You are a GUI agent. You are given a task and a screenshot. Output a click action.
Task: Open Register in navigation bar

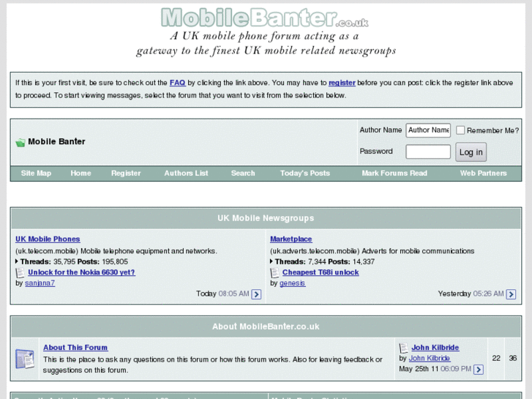pyautogui.click(x=126, y=174)
